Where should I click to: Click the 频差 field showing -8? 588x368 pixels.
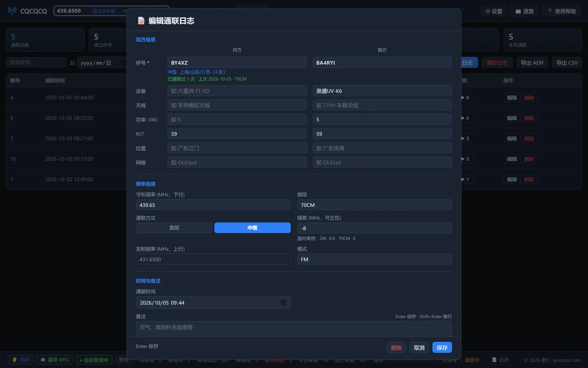coord(374,228)
